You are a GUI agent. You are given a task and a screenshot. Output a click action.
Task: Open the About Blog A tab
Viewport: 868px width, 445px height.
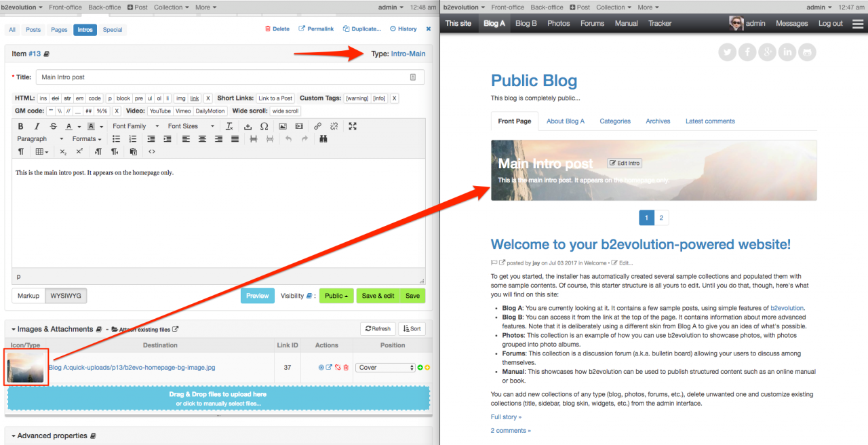[x=566, y=121]
